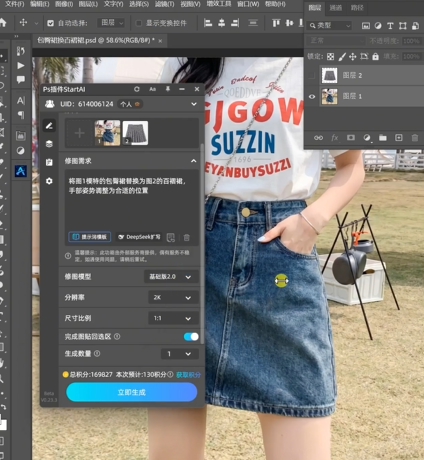Open the Actions play icon in side dock

pyautogui.click(x=21, y=65)
